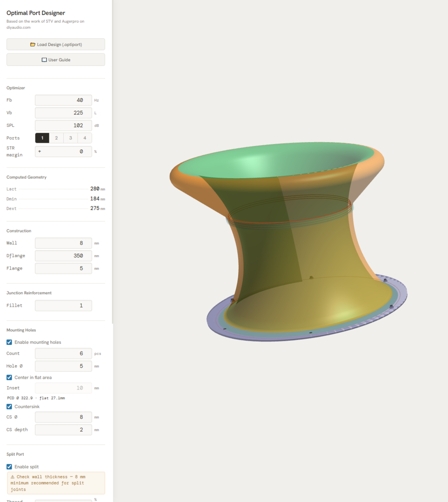This screenshot has height=502, width=448.
Task: Select 1 port option
Action: (42, 138)
